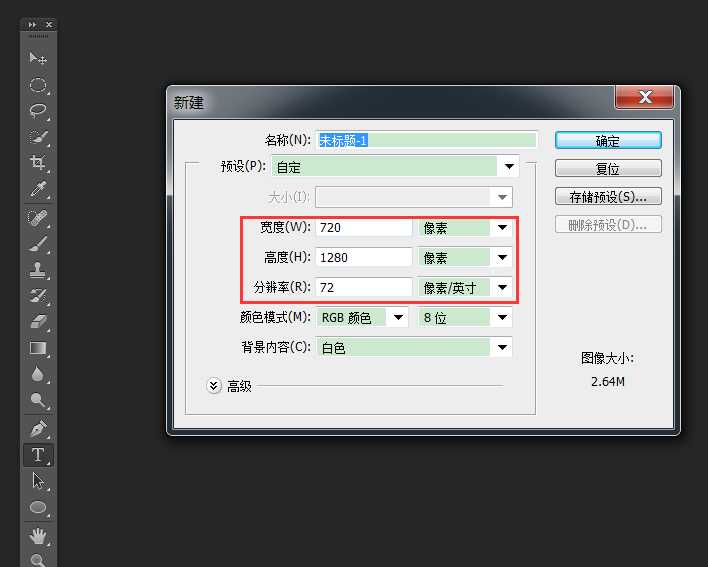The height and width of the screenshot is (567, 708).
Task: Open the 颜色模式 RGB color mode dropdown
Action: pos(398,318)
